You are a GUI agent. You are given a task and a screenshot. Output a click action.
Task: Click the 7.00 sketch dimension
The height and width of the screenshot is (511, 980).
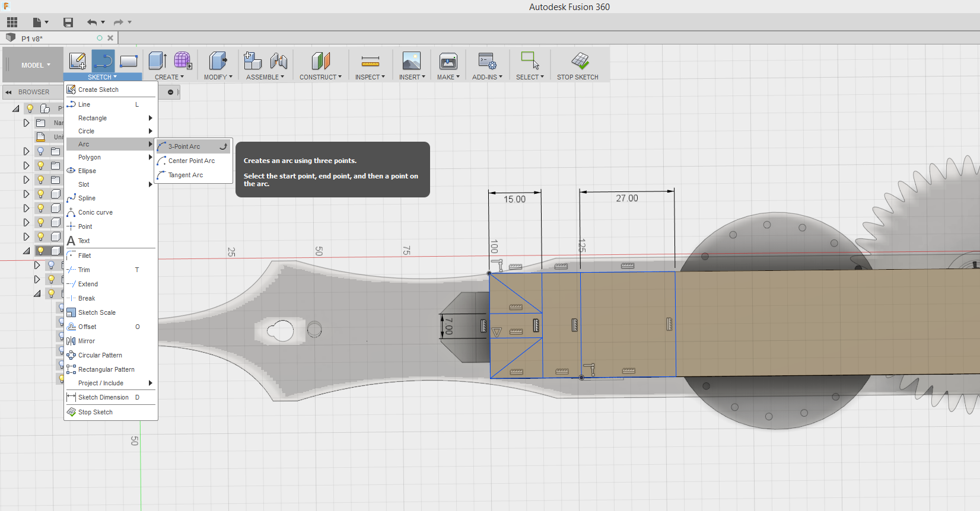448,326
